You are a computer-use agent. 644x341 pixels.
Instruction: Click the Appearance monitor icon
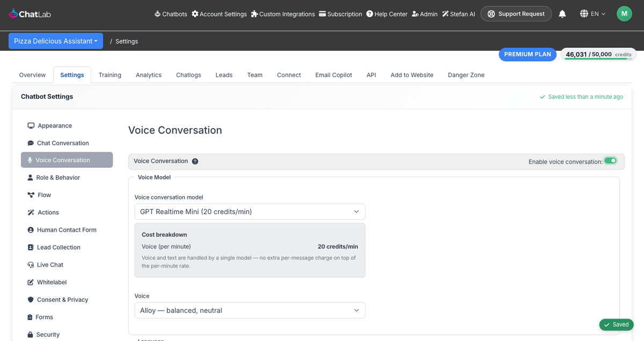coord(31,125)
